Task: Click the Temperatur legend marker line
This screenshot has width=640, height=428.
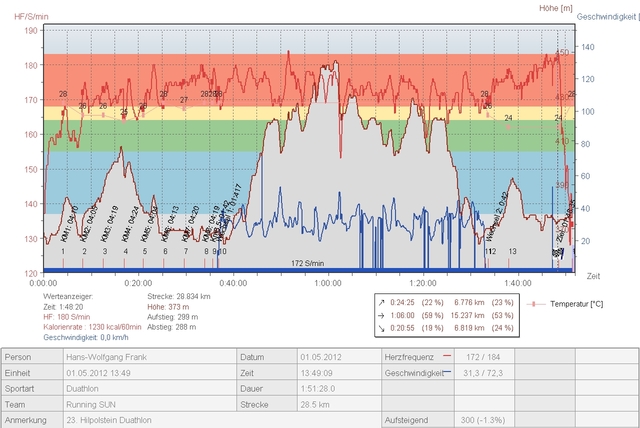Action: point(534,304)
